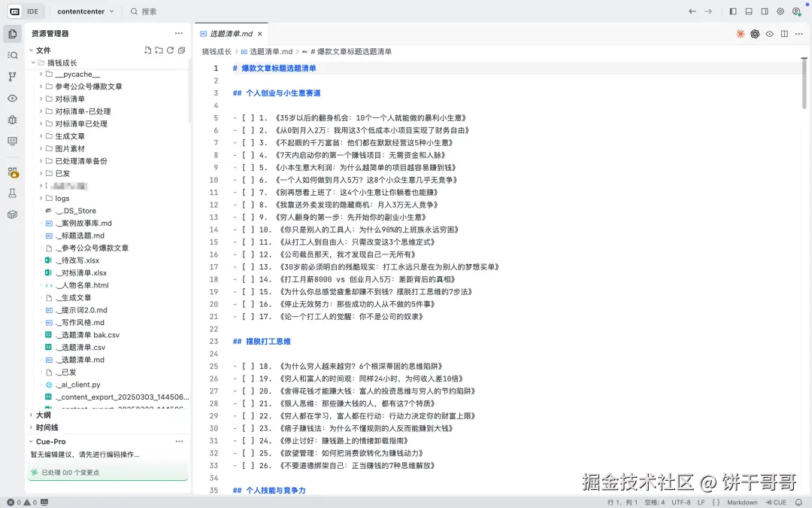Expand the 生成文章 folder
The height and width of the screenshot is (508, 812).
click(x=41, y=136)
